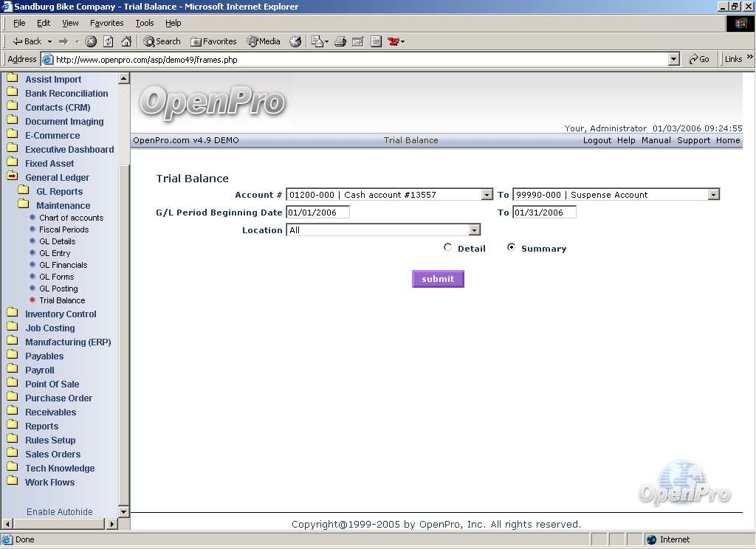Select the Detail radio button
756x549 pixels.
(x=448, y=248)
